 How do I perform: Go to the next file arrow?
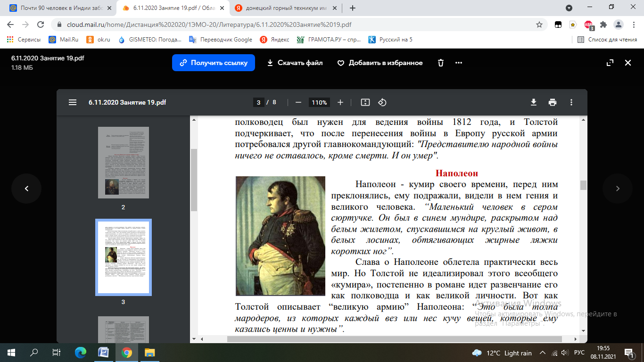(x=618, y=189)
